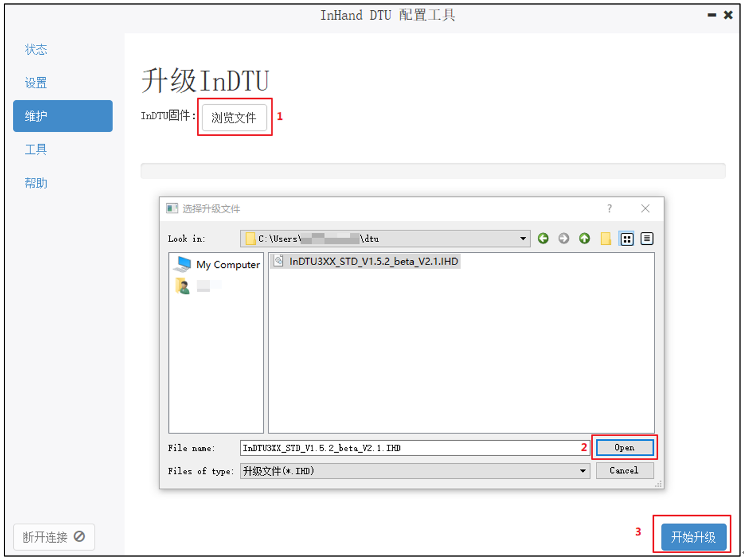Close the file selection dialog
This screenshot has height=560, width=744.
645,209
